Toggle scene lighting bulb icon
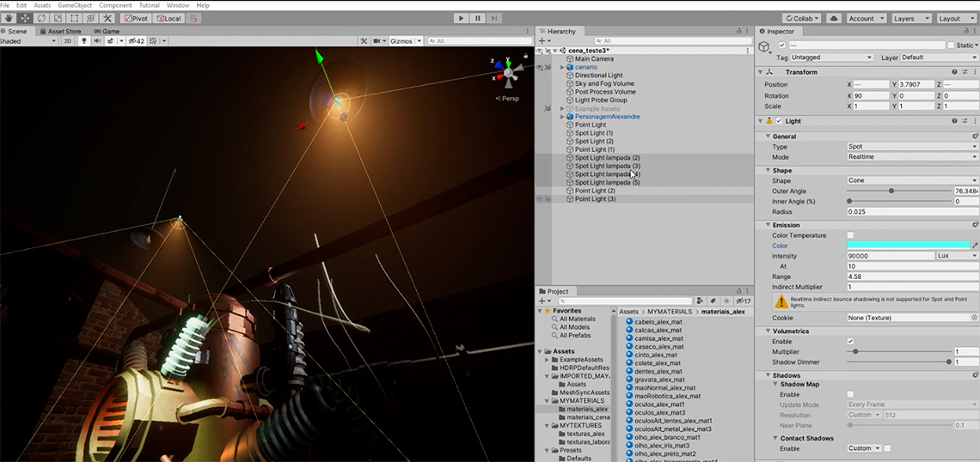This screenshot has height=462, width=980. tap(83, 41)
